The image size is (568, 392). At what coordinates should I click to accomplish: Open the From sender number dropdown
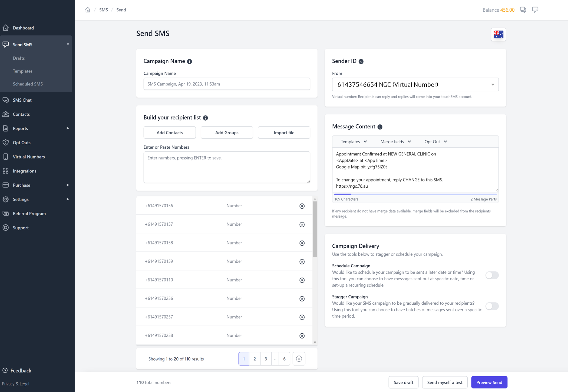415,85
